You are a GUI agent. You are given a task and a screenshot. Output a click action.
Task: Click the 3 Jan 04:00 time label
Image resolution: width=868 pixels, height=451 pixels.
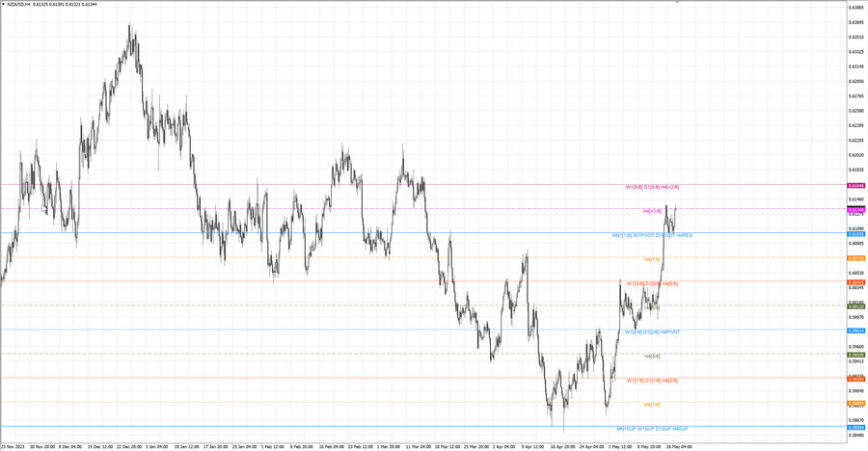click(x=156, y=446)
